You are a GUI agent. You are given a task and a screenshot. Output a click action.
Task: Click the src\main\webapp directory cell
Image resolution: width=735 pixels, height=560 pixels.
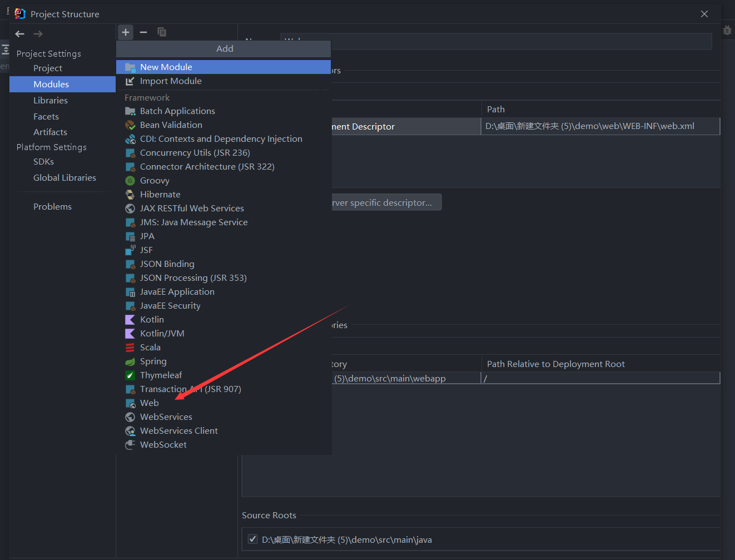tap(406, 378)
